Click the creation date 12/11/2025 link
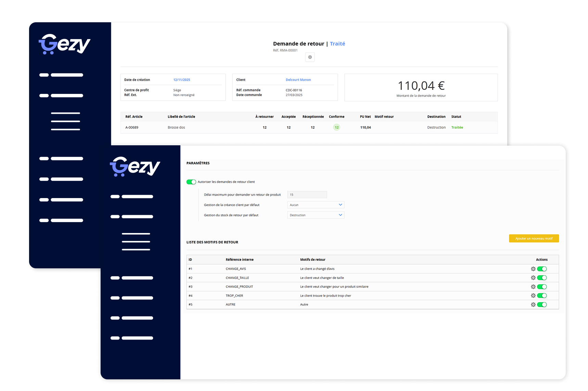 [181, 80]
